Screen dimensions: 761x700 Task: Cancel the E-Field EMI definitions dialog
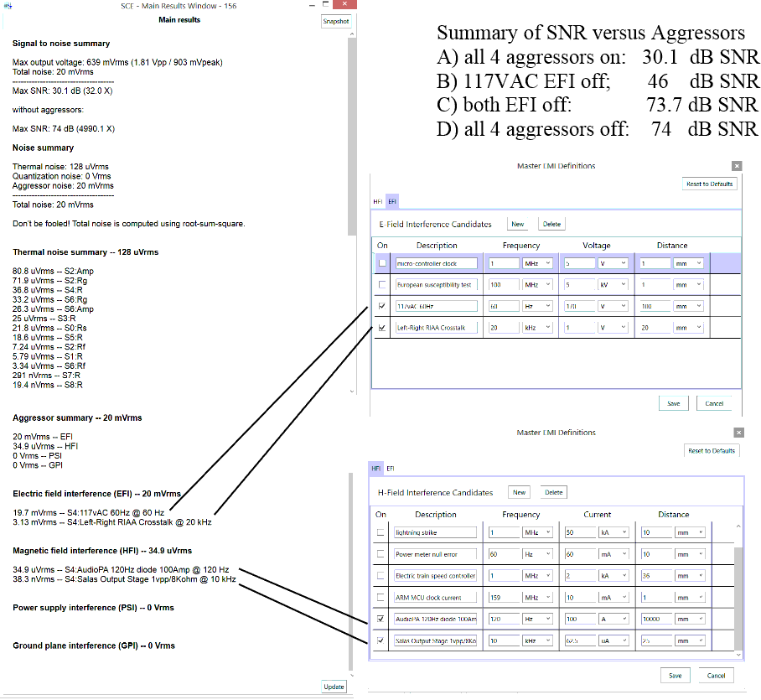714,403
